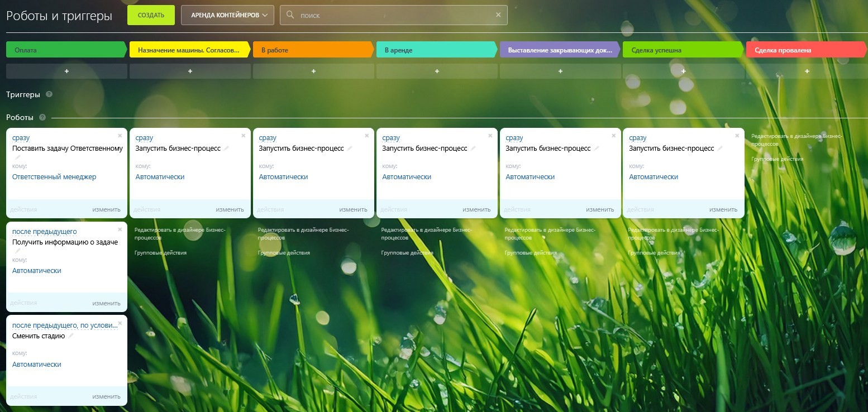Click Автоматически on the Сменить стадию robot
Screen dimensions: 868x412
[37, 365]
